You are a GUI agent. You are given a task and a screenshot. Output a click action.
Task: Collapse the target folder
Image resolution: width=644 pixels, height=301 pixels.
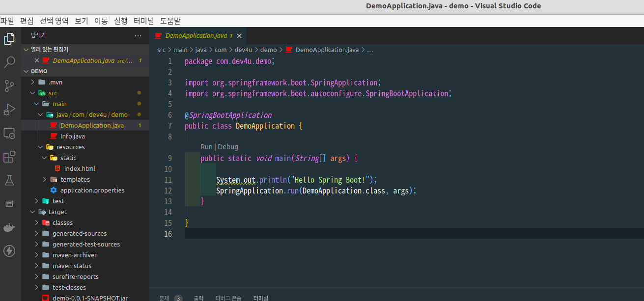tap(33, 212)
